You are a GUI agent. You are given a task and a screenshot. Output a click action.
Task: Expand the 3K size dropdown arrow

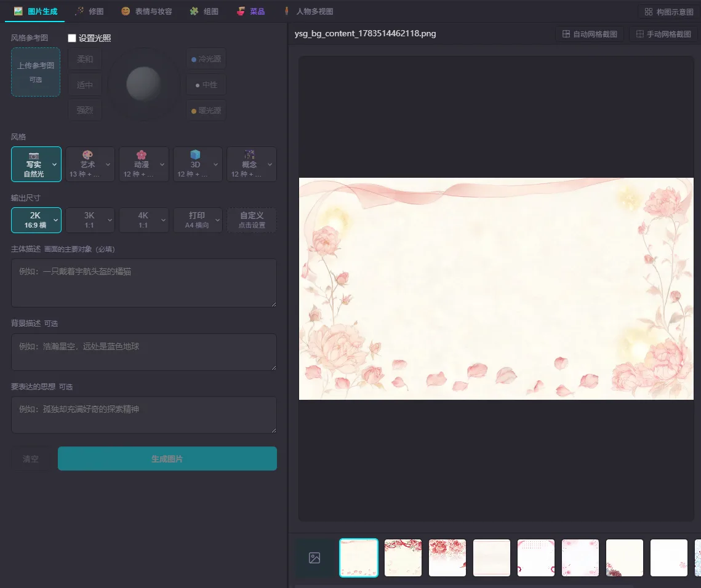pos(109,220)
